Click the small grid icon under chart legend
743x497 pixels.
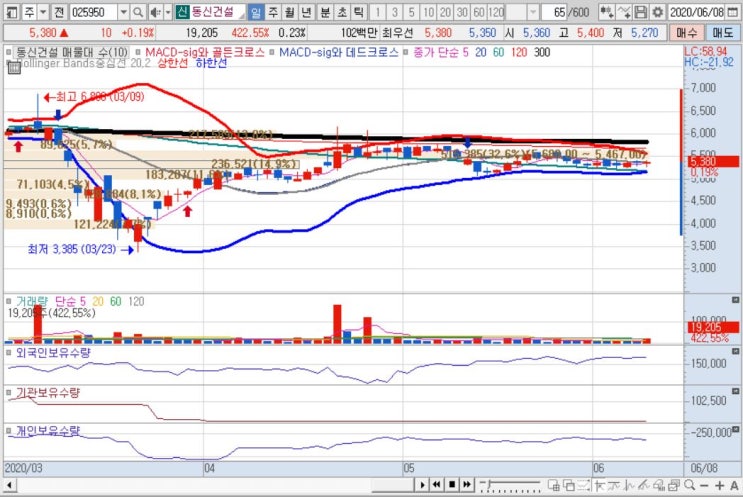[x=14, y=68]
